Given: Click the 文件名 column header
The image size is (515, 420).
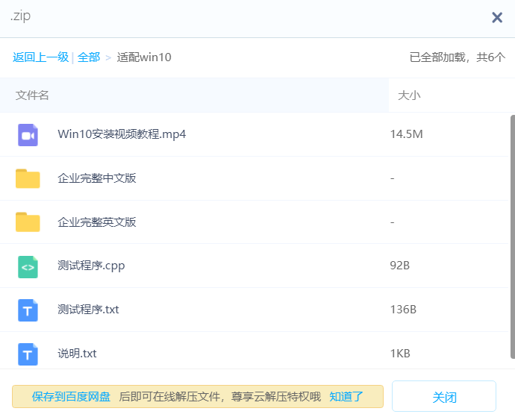Looking at the screenshot, I should pyautogui.click(x=32, y=95).
